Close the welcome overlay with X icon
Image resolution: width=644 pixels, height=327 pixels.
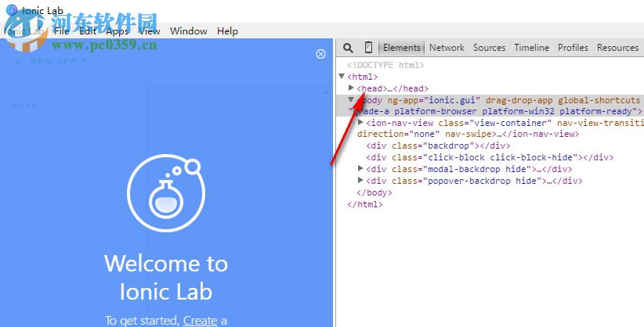coord(320,54)
